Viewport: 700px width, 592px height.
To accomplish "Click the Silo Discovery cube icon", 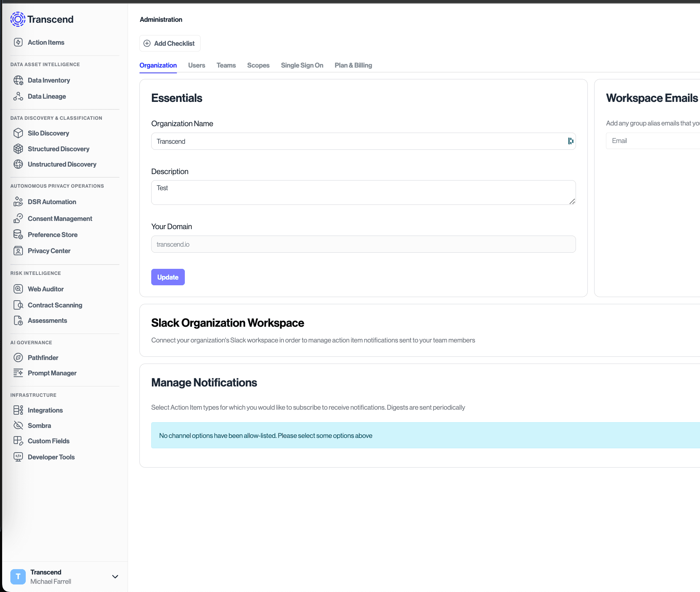I will [x=18, y=133].
